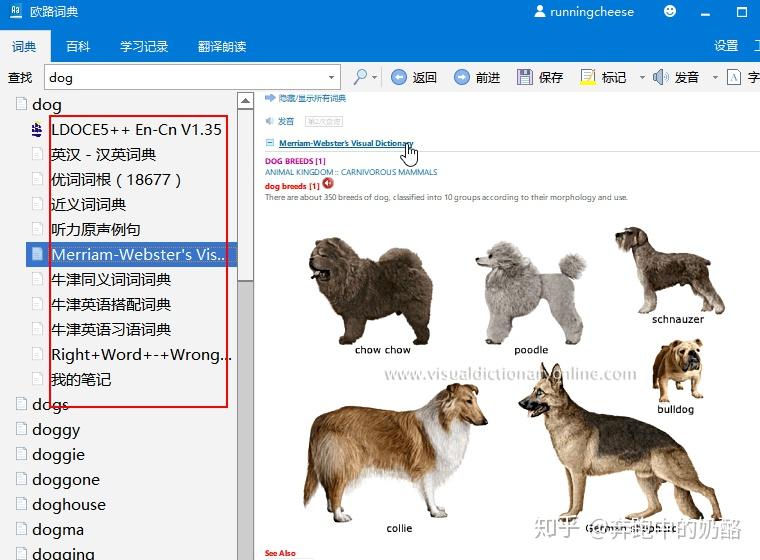The width and height of the screenshot is (760, 560).
Task: Select Right+Word+-+Wrong.. dictionary
Action: (x=141, y=355)
